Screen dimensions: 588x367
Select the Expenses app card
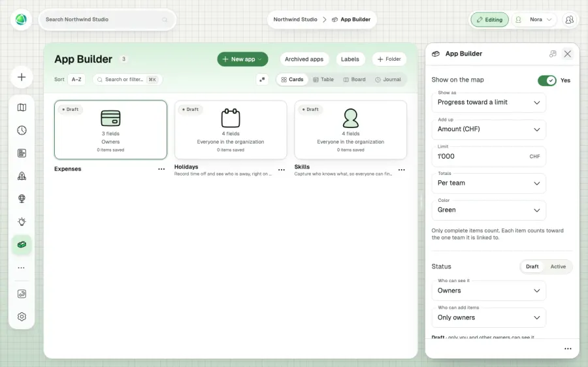point(110,130)
